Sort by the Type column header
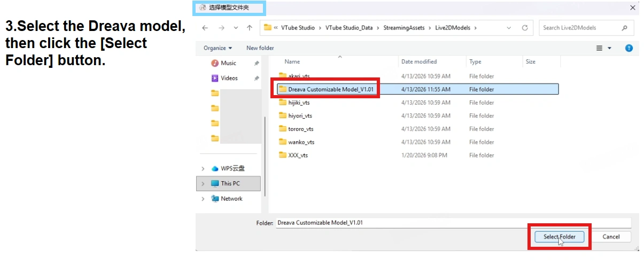644x266 pixels. click(x=475, y=62)
